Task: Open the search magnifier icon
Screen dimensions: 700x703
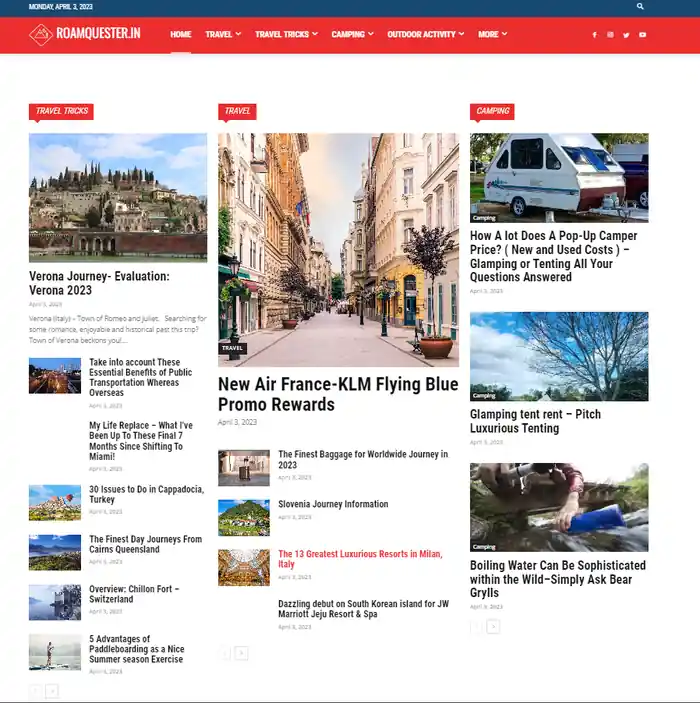Action: point(640,6)
